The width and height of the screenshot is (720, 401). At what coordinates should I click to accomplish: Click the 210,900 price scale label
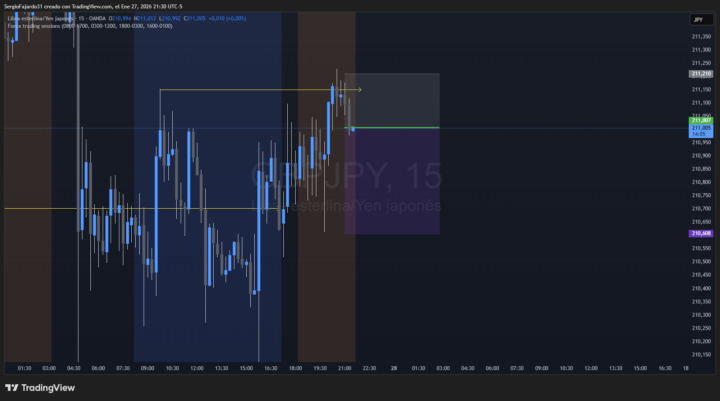click(701, 156)
